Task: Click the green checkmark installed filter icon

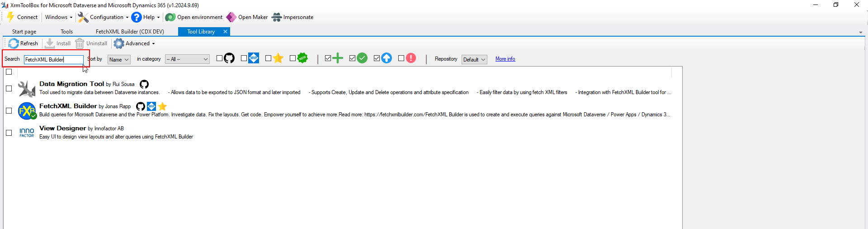Action: pyautogui.click(x=362, y=58)
